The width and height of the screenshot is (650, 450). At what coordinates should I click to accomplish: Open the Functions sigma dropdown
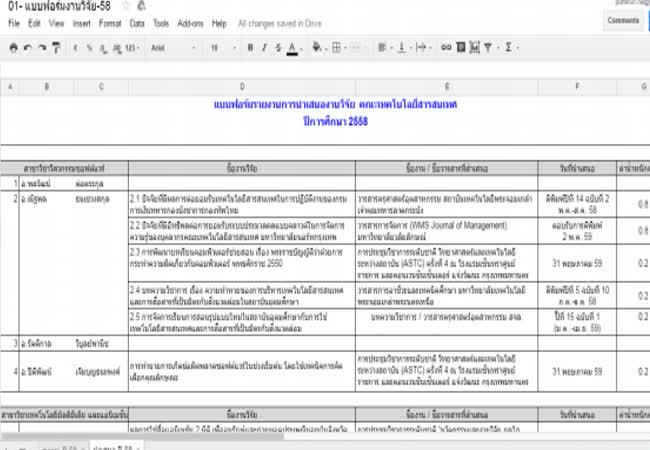pos(511,48)
